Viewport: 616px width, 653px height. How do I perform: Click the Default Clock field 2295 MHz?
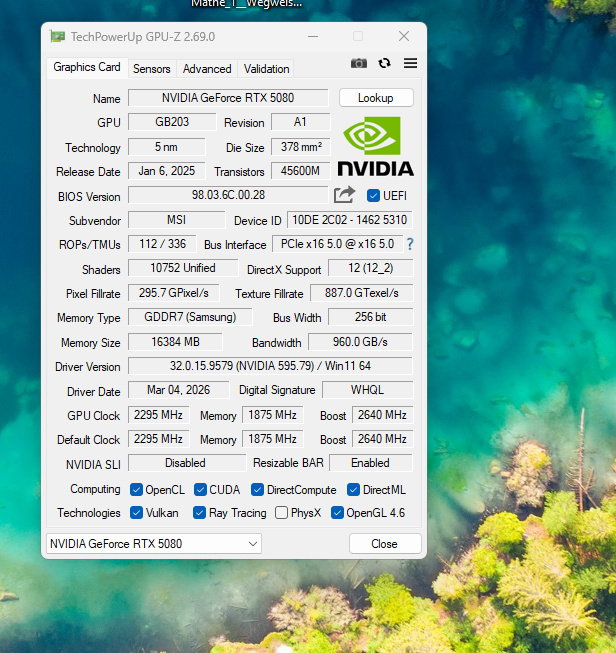(x=158, y=439)
